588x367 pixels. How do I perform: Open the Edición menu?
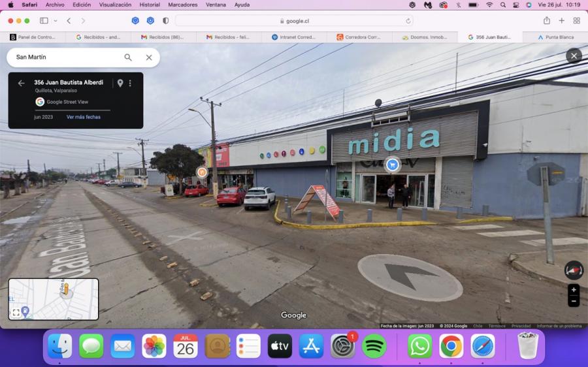82,5
